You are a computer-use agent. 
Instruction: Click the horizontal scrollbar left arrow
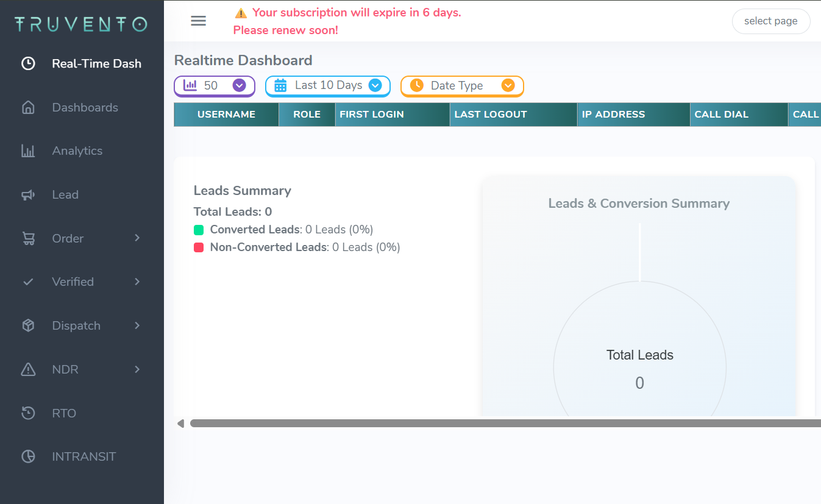[x=180, y=423]
